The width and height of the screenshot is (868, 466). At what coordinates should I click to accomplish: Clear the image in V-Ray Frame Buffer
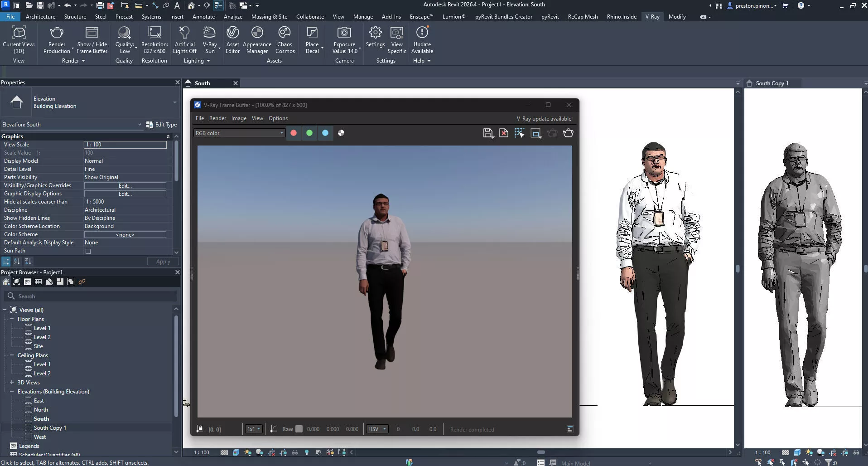[x=504, y=133]
